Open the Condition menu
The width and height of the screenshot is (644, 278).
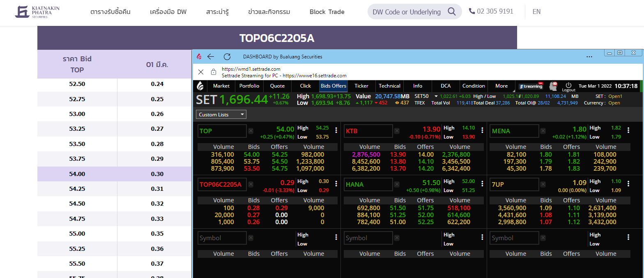coord(474,86)
